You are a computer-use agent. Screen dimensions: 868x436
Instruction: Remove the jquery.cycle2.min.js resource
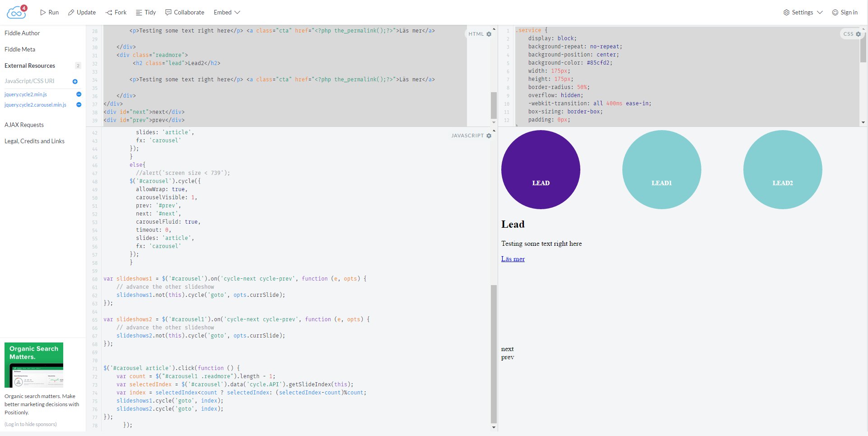(79, 94)
